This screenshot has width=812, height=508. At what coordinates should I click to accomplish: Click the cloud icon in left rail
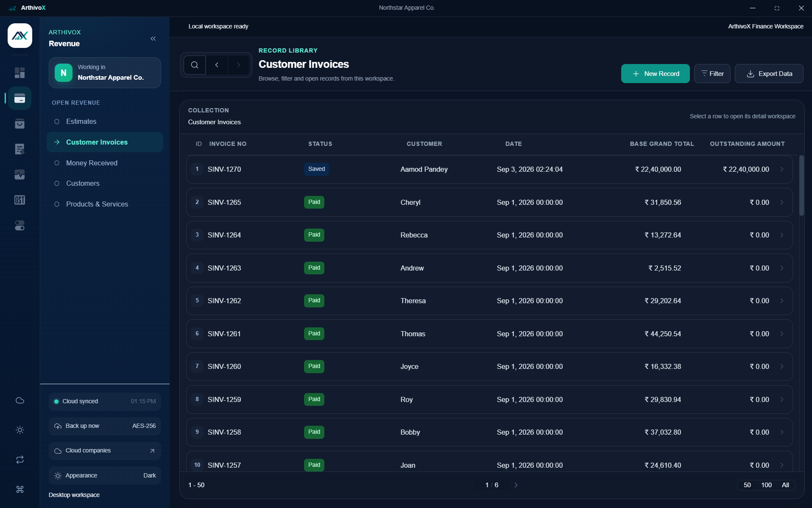pyautogui.click(x=20, y=400)
